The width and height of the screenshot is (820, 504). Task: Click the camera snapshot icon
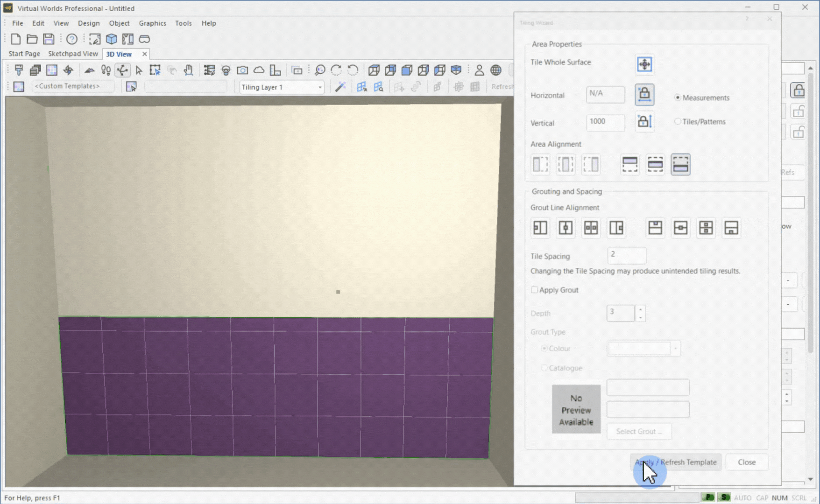pos(242,70)
